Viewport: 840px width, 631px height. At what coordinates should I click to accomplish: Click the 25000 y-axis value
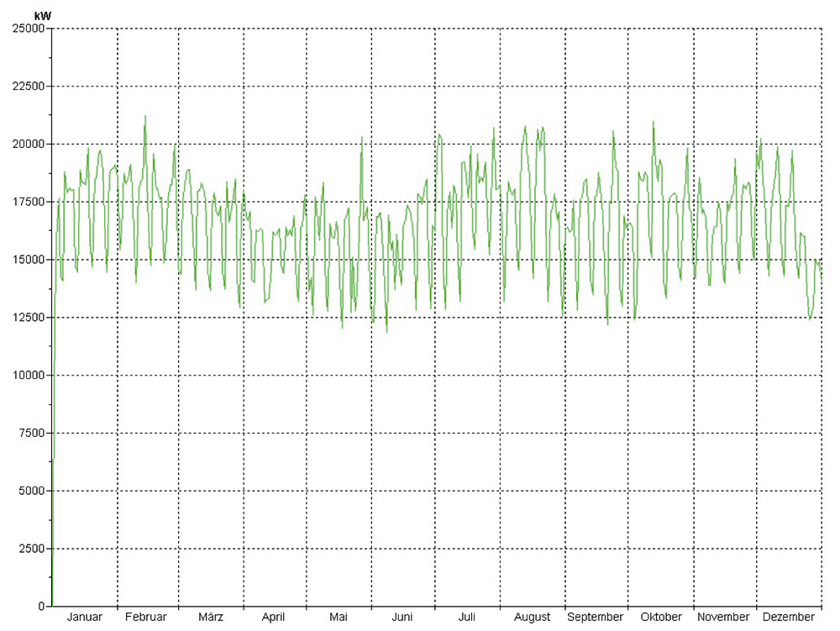point(29,29)
